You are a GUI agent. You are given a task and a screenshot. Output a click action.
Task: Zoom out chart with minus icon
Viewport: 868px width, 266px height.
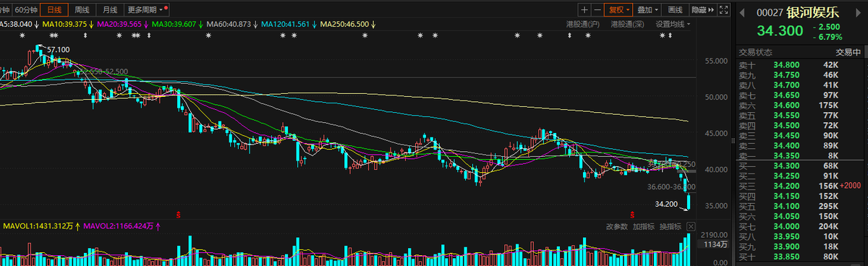click(597, 10)
